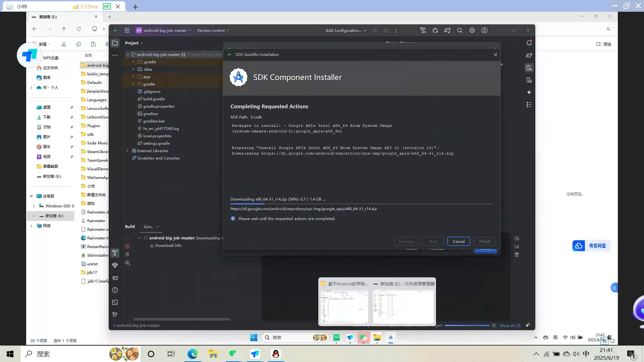644x362 pixels.
Task: Stop the running Gradle sync red square
Action: 127,246
